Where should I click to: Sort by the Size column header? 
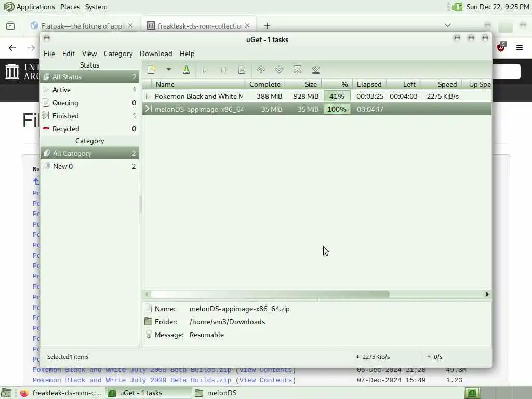303,84
